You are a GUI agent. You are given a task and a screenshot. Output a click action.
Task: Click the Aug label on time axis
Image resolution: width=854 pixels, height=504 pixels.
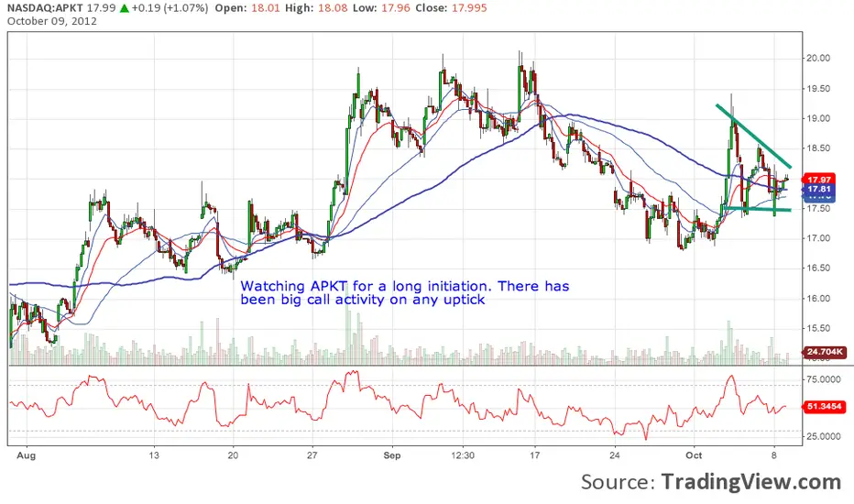tap(27, 455)
